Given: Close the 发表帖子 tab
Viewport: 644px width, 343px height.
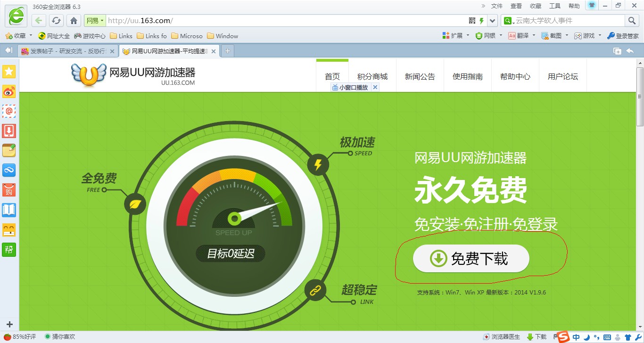Looking at the screenshot, I should click(x=112, y=51).
